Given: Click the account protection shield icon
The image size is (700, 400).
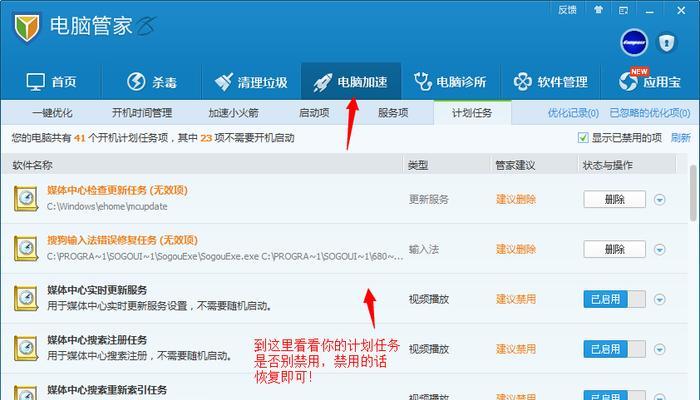Looking at the screenshot, I should (x=667, y=43).
